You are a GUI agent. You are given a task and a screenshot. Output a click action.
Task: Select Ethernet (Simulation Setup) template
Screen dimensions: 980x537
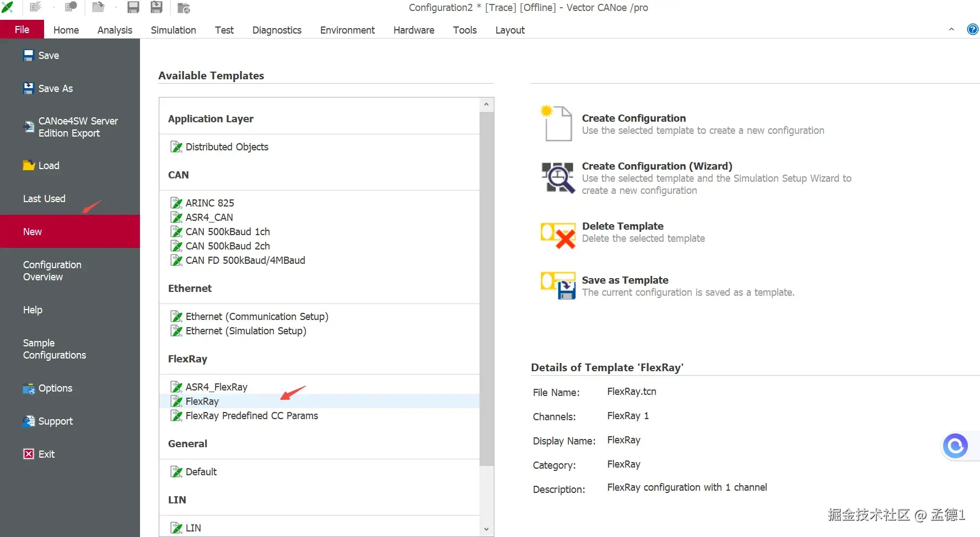(x=320, y=331)
